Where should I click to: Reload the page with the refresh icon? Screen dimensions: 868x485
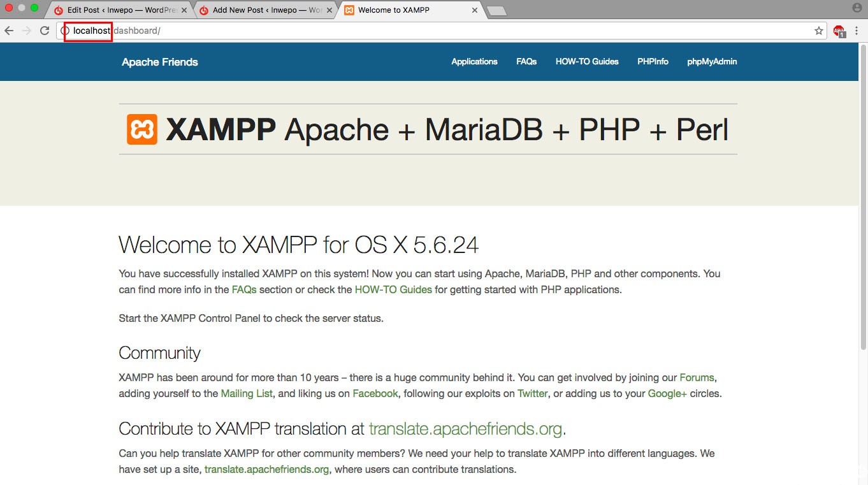(x=44, y=30)
